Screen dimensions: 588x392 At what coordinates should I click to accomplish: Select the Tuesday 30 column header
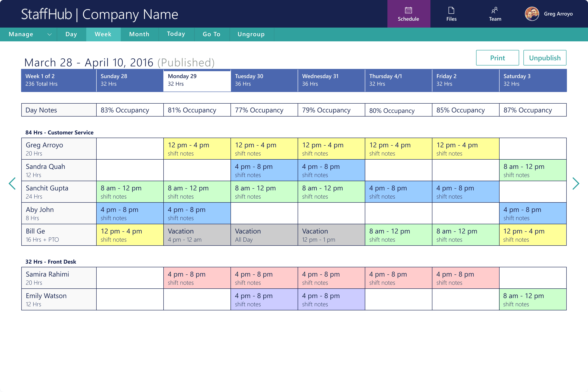click(x=264, y=81)
